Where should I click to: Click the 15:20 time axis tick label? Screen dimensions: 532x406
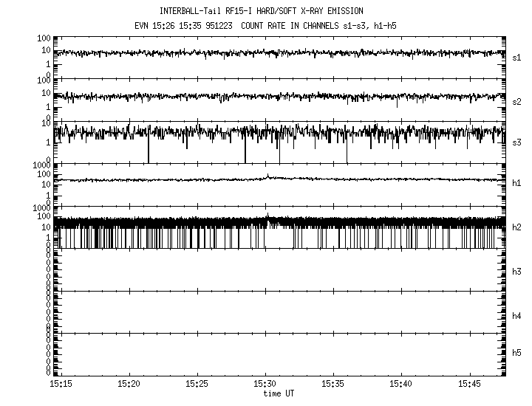[129, 384]
